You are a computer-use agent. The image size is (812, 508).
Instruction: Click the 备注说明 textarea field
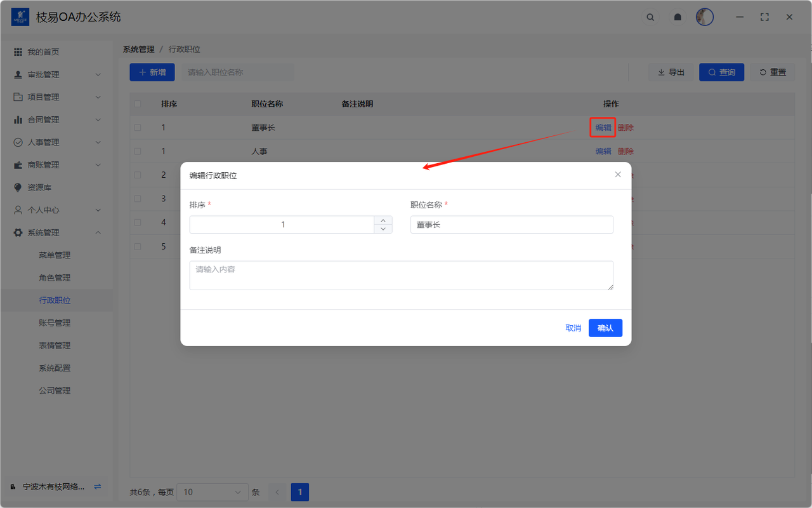pyautogui.click(x=401, y=276)
